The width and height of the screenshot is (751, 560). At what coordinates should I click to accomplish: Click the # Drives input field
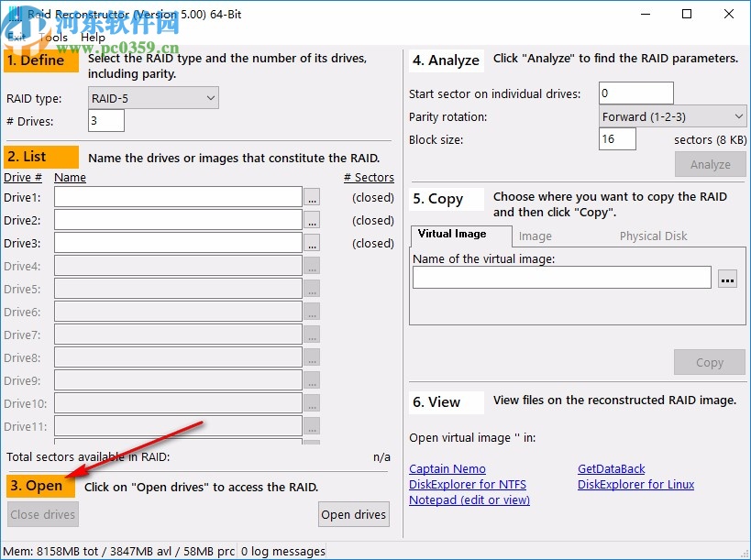pos(106,121)
